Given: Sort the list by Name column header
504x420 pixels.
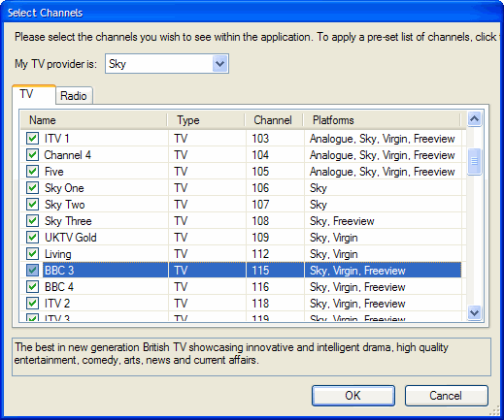Looking at the screenshot, I should click(93, 120).
